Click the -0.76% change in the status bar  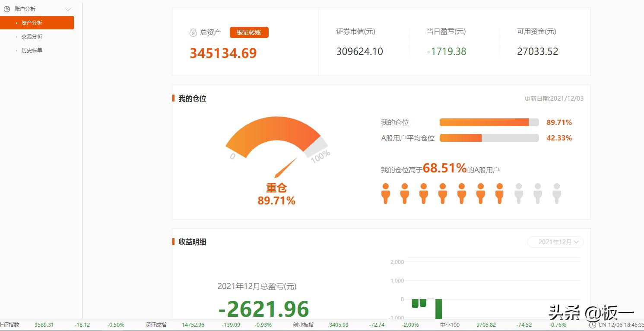click(x=558, y=325)
